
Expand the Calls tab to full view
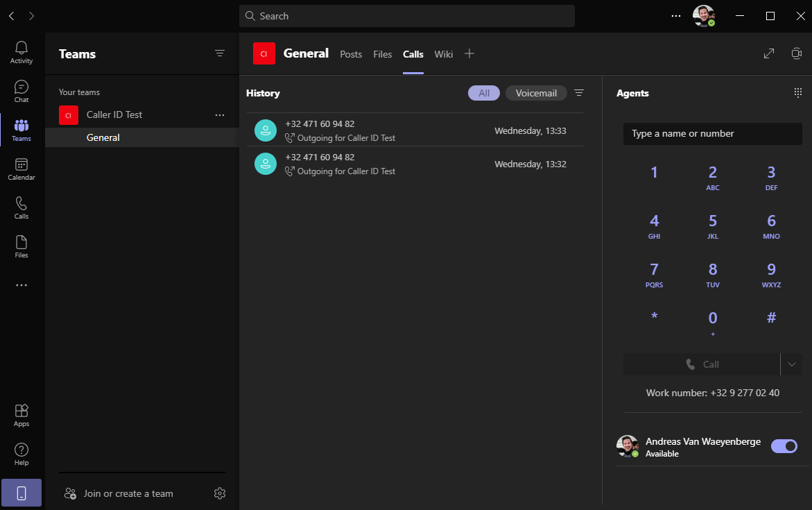click(x=769, y=53)
